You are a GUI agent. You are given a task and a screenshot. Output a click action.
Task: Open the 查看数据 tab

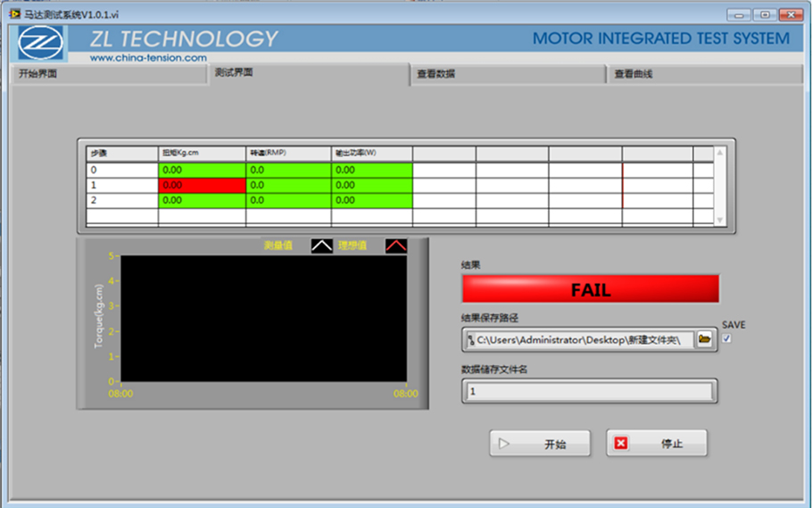(x=507, y=74)
